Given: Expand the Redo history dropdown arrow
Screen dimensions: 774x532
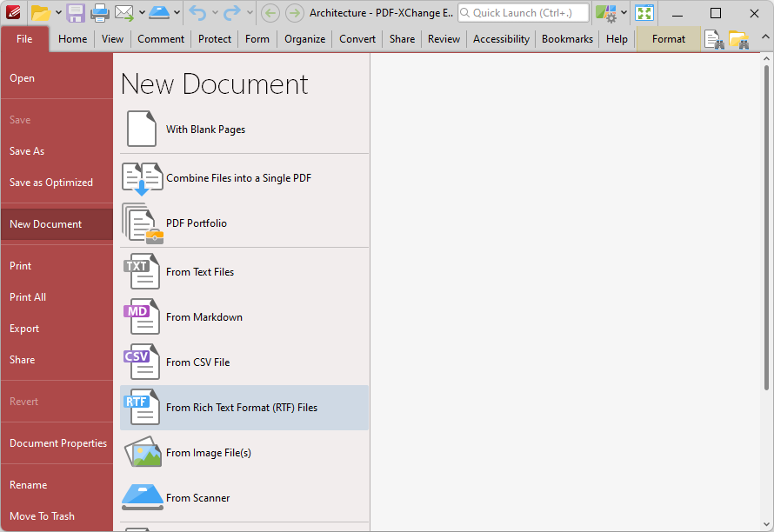Looking at the screenshot, I should (x=250, y=13).
